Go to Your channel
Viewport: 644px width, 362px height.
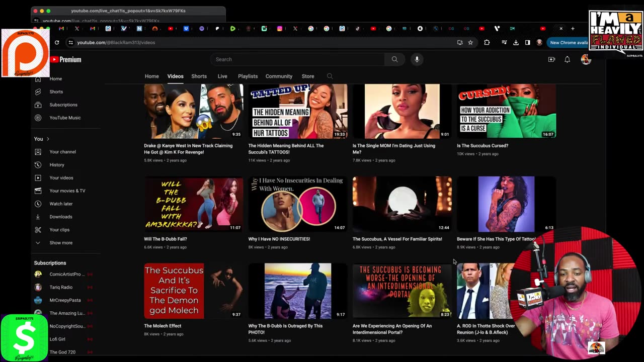[62, 152]
